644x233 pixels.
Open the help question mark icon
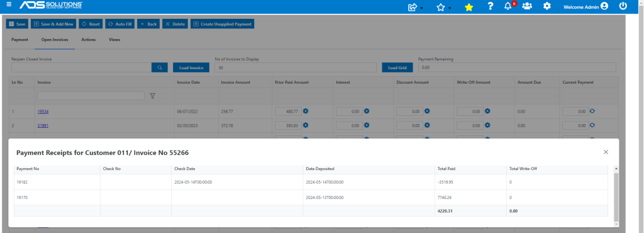point(490,6)
